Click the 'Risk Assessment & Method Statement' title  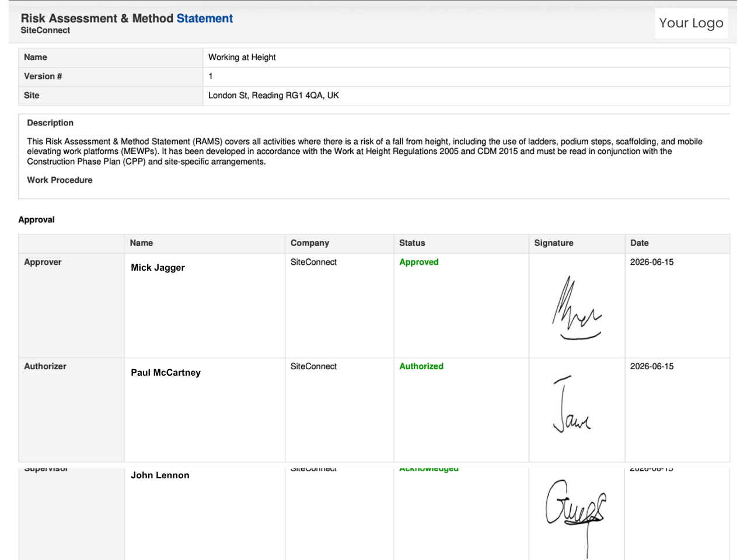coord(127,18)
